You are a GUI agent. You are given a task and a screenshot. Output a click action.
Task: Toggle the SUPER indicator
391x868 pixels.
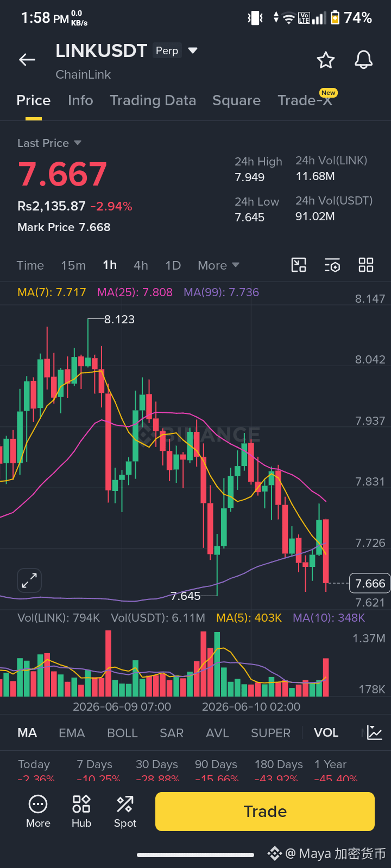tap(270, 733)
